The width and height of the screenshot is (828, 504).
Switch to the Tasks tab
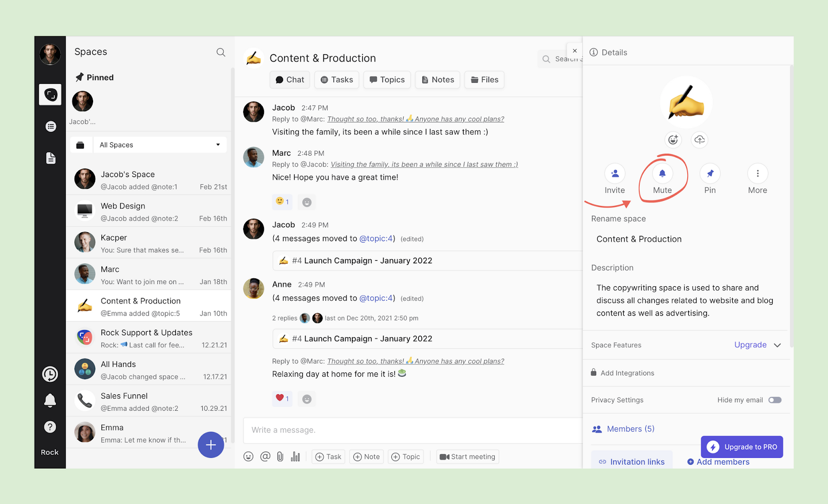(x=336, y=80)
